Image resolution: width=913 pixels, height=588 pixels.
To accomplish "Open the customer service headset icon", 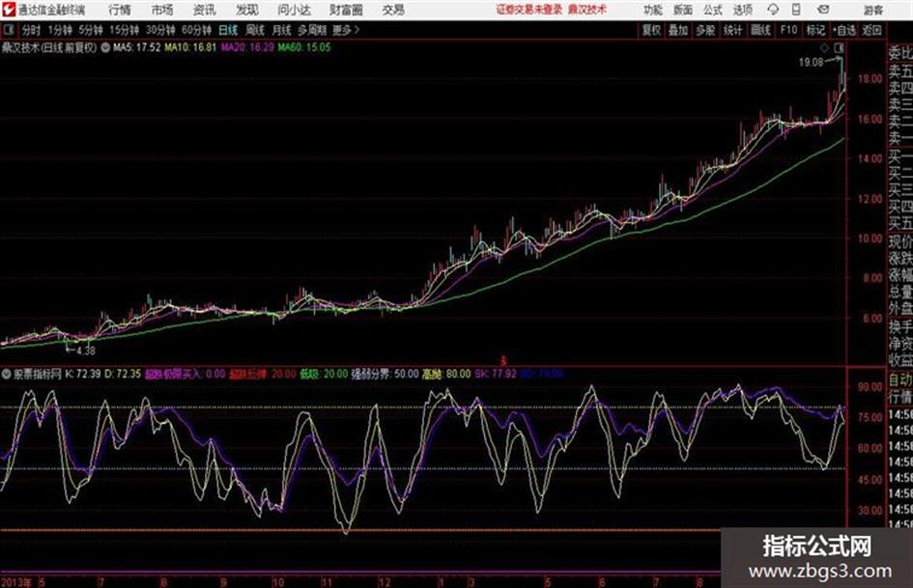I will [x=773, y=10].
